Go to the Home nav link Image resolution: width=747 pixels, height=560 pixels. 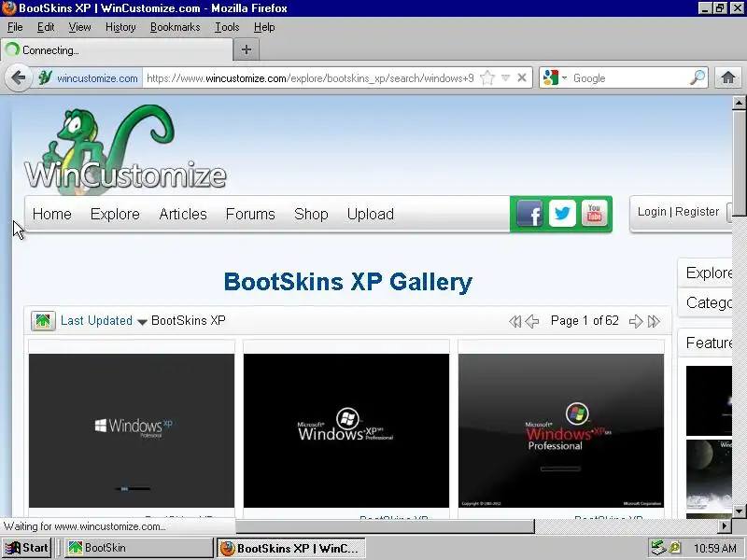coord(52,215)
